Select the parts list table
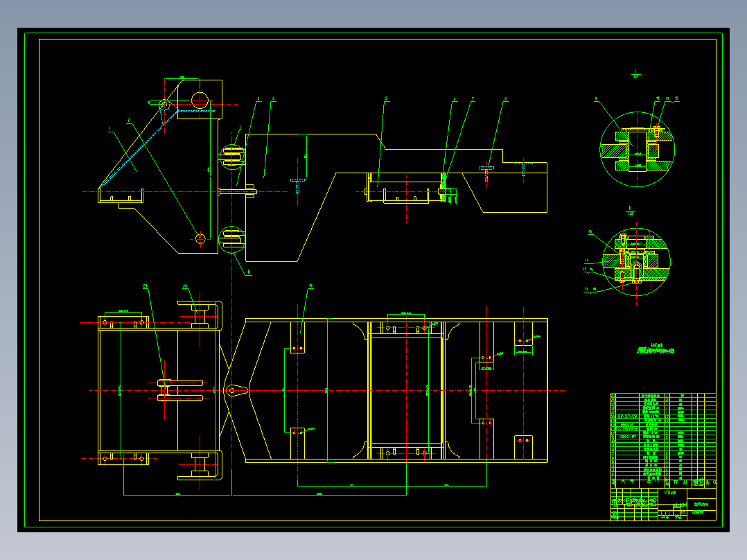 tap(663, 440)
